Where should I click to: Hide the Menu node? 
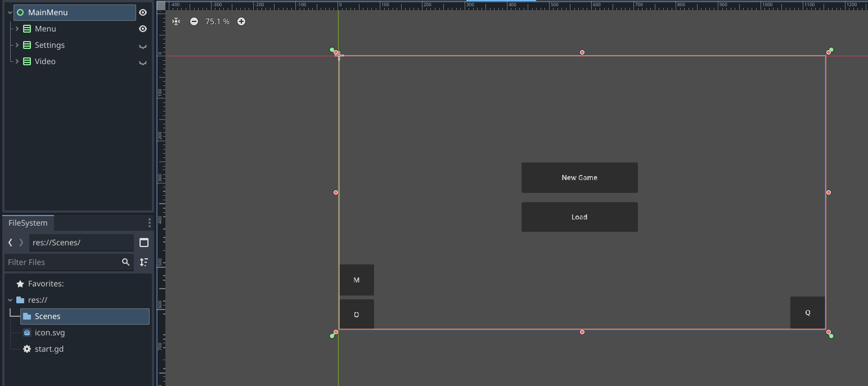click(143, 29)
